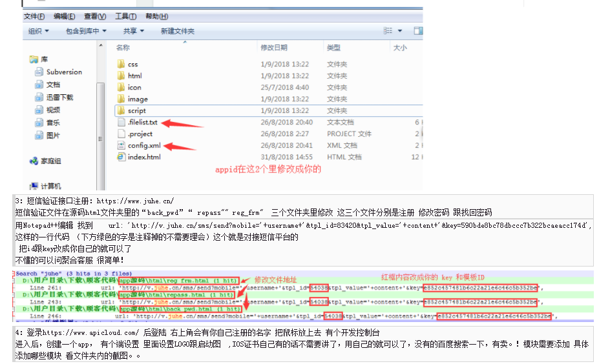Click the repass.html search result row
This screenshot has width=599, height=364.
(x=129, y=294)
